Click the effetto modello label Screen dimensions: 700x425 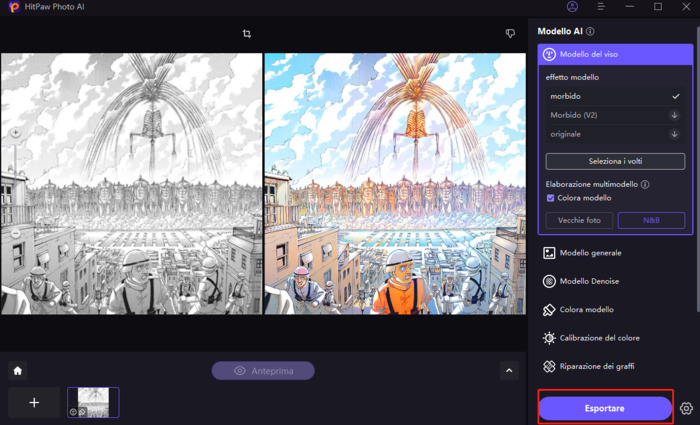pyautogui.click(x=572, y=77)
